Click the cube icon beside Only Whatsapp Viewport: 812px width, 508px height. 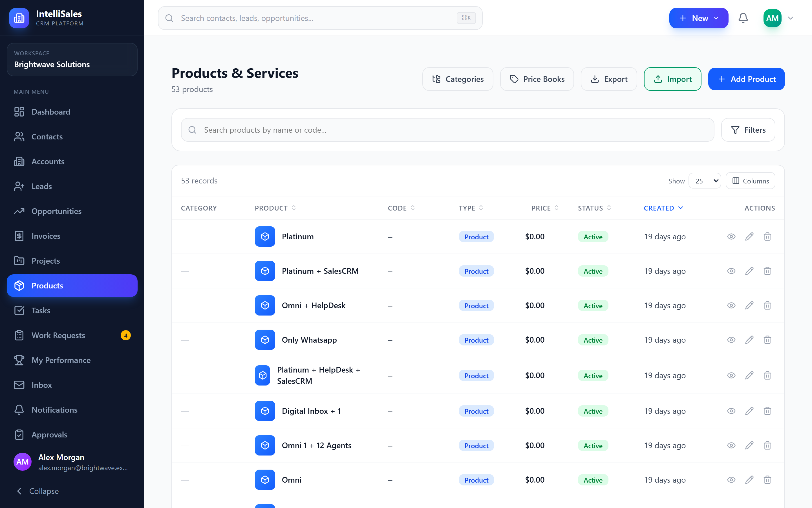point(265,340)
